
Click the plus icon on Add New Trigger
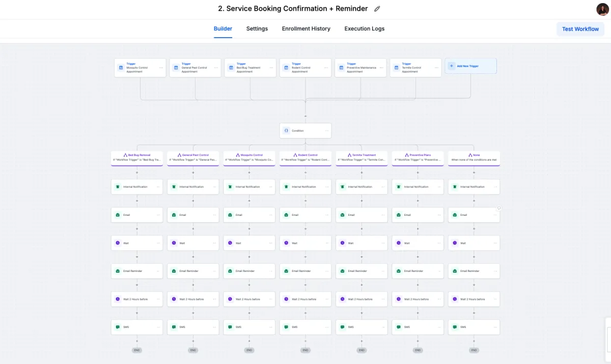point(451,66)
